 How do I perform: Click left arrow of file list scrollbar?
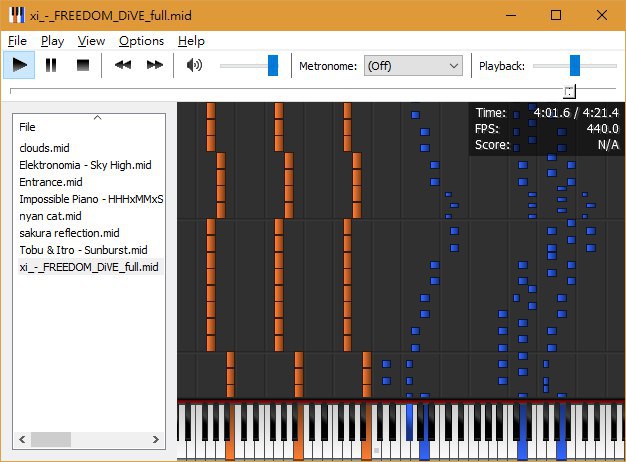click(22, 440)
